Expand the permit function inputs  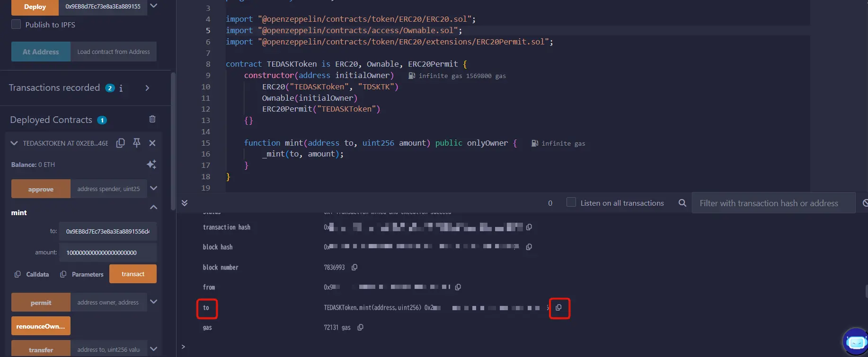(153, 302)
